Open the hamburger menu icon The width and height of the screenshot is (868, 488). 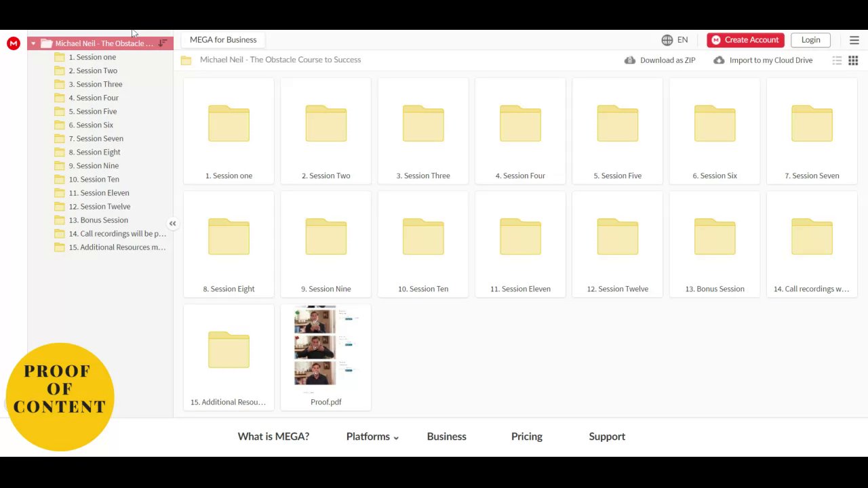854,40
